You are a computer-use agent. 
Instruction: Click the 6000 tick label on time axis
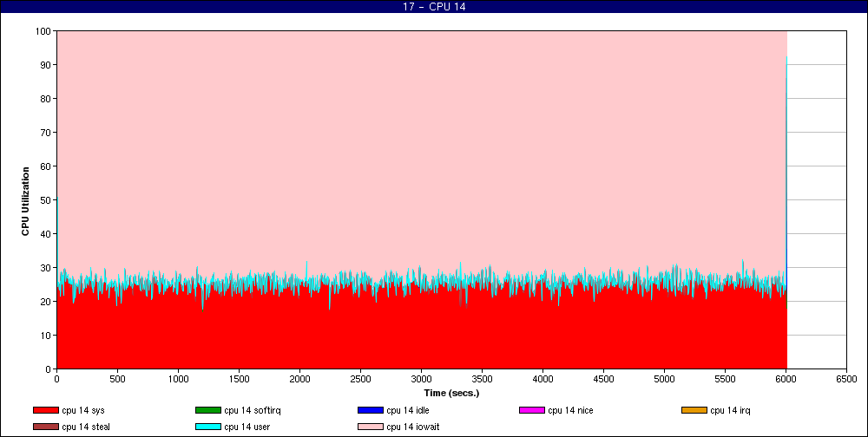786,380
